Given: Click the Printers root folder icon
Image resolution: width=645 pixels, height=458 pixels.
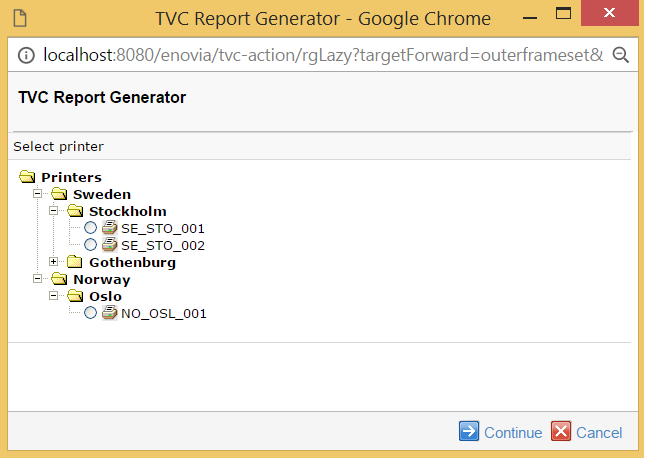Looking at the screenshot, I should point(27,177).
